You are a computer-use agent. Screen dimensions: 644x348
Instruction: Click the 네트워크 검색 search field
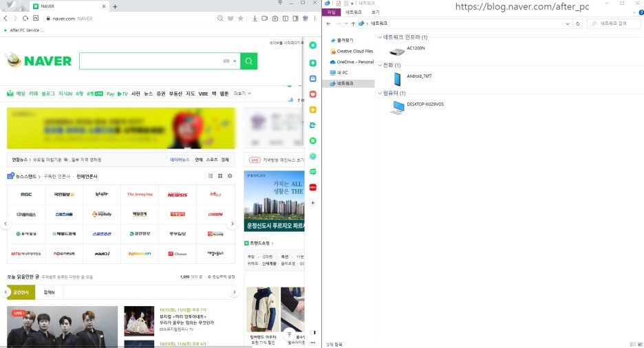coord(614,24)
